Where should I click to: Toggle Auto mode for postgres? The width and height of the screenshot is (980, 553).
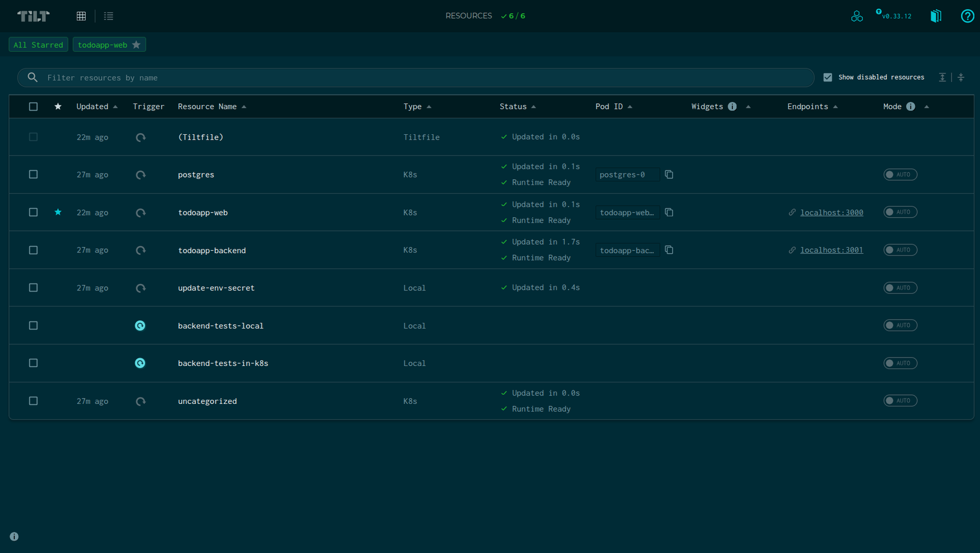[x=900, y=175]
